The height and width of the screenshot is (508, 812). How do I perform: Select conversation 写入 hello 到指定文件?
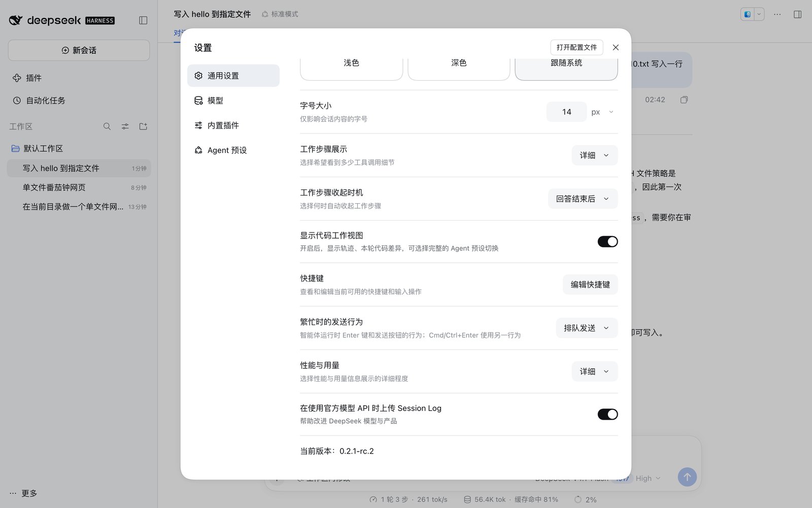(x=79, y=168)
